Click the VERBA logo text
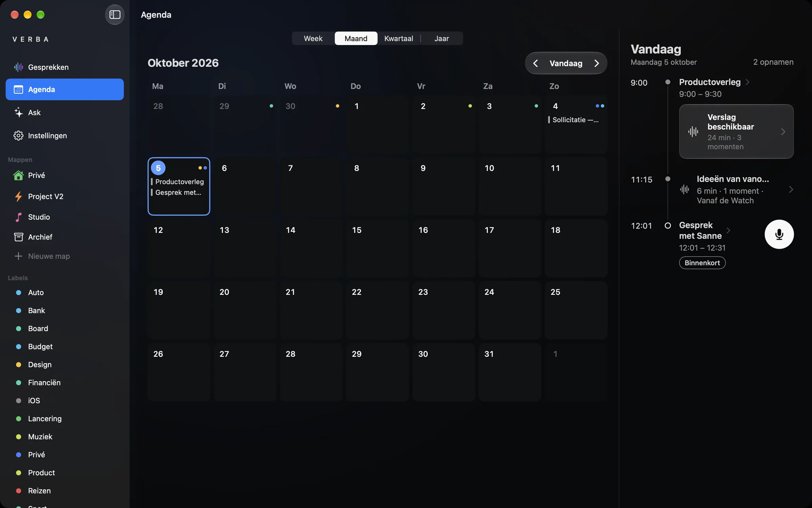Image resolution: width=812 pixels, height=508 pixels. pyautogui.click(x=30, y=39)
